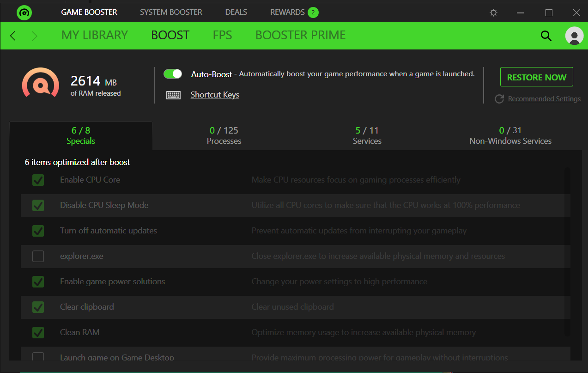Uncheck Clean RAM option
Image resolution: width=588 pixels, height=373 pixels.
click(x=38, y=332)
